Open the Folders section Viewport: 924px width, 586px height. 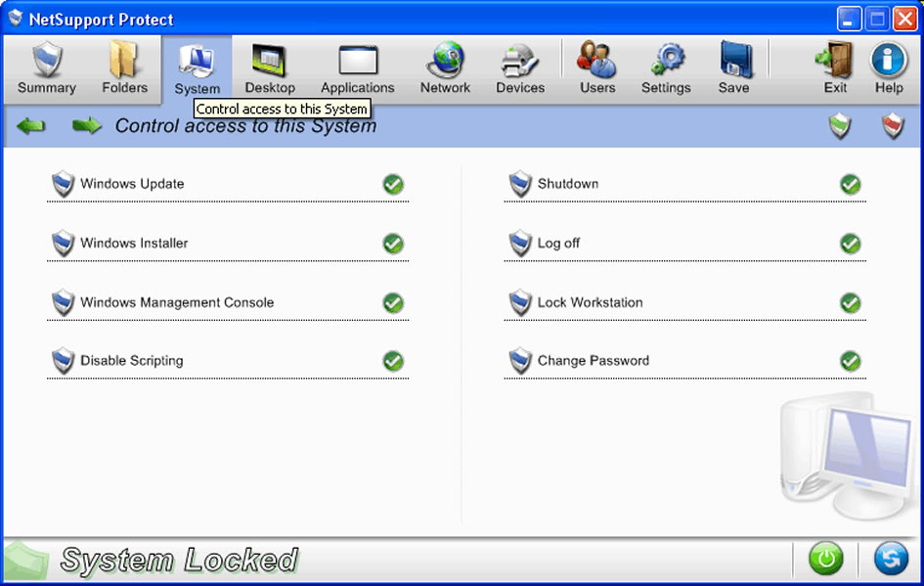[x=124, y=69]
